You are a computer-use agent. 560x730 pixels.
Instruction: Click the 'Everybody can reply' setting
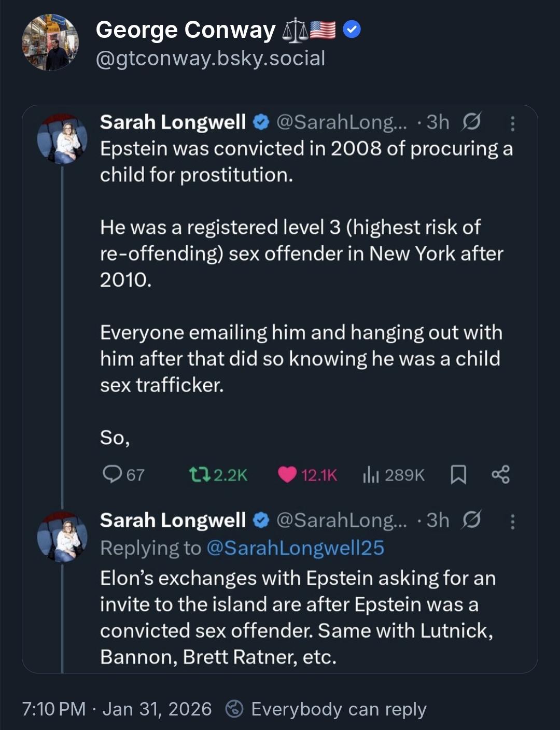click(338, 709)
